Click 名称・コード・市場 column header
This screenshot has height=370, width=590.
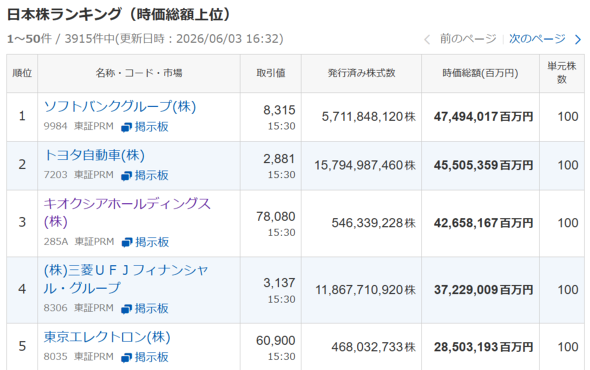[139, 73]
